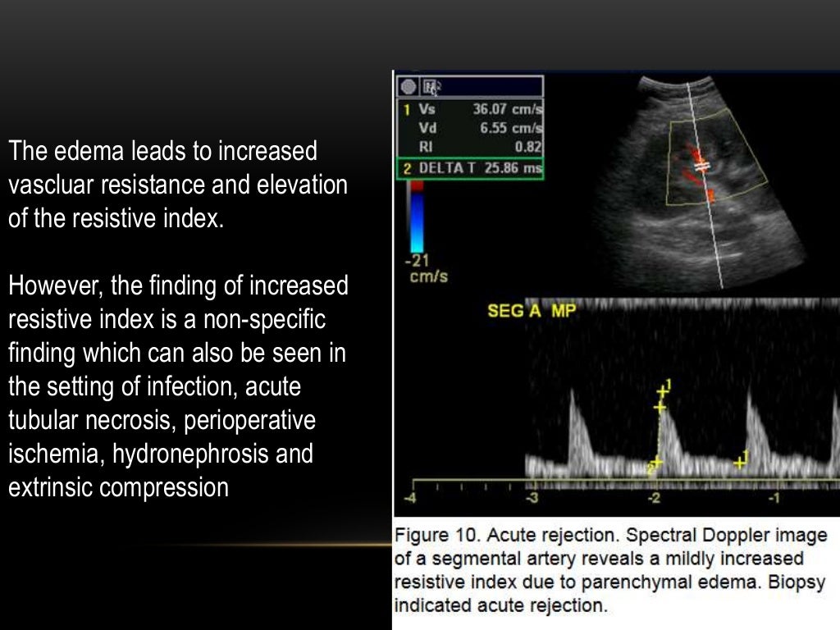Image resolution: width=840 pixels, height=630 pixels.
Task: Click the SEG A MP label
Action: coord(532,311)
